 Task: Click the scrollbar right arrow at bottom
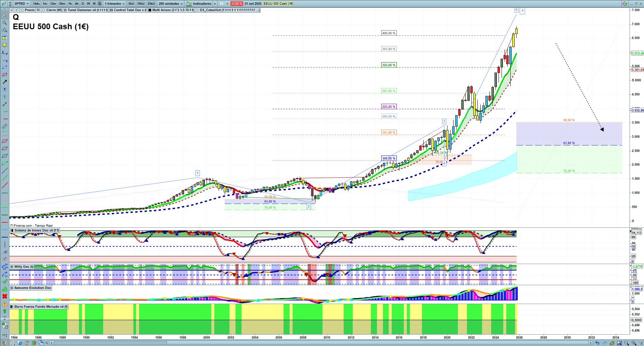tap(591, 343)
